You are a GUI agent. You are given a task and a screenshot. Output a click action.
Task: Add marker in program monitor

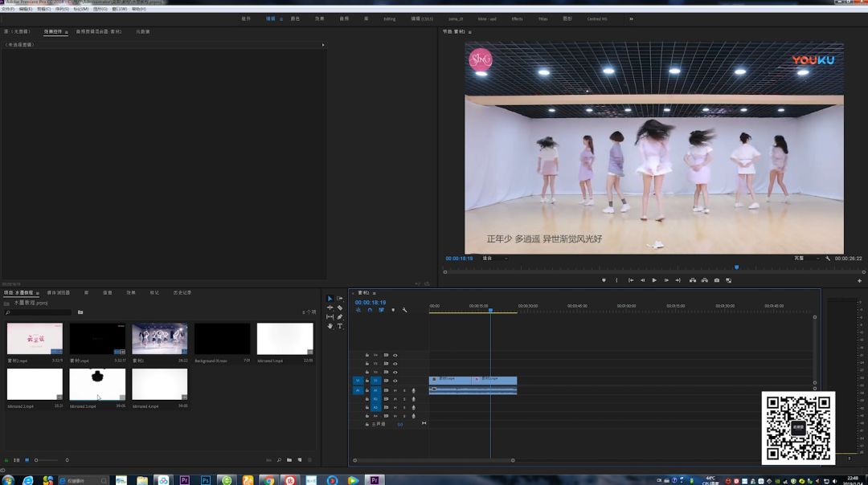pos(604,280)
